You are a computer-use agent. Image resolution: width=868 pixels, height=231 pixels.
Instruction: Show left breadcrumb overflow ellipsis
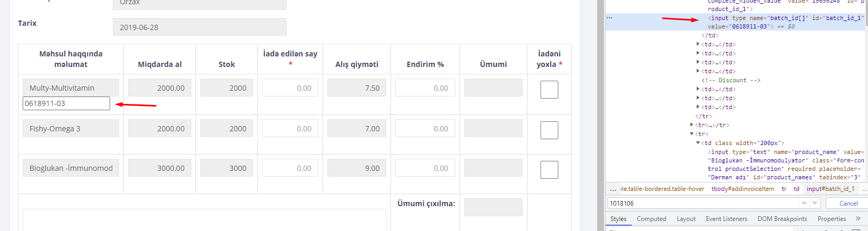coord(613,189)
